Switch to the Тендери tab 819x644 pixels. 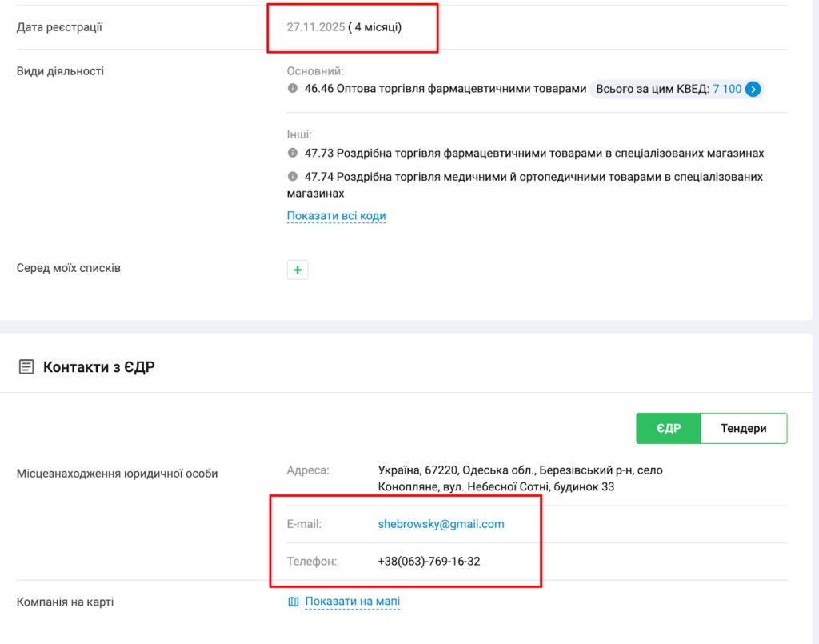[743, 428]
